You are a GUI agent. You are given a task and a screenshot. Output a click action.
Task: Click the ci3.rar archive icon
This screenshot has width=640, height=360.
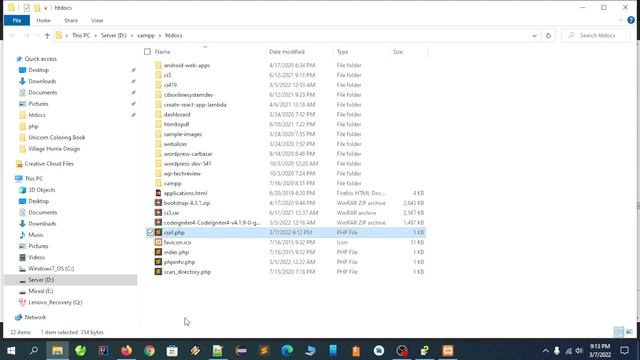[158, 213]
